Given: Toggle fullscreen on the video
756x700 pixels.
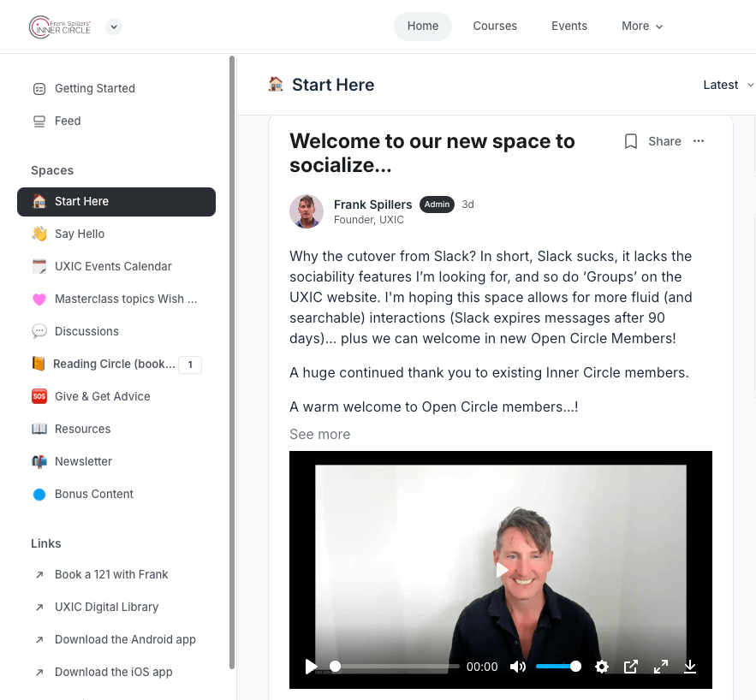Looking at the screenshot, I should pyautogui.click(x=661, y=667).
